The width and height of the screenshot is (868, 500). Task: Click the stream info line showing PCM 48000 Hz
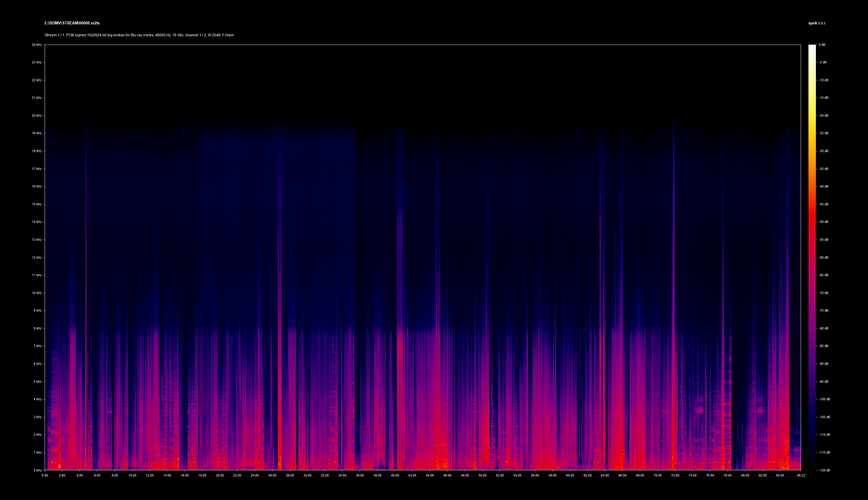[139, 35]
